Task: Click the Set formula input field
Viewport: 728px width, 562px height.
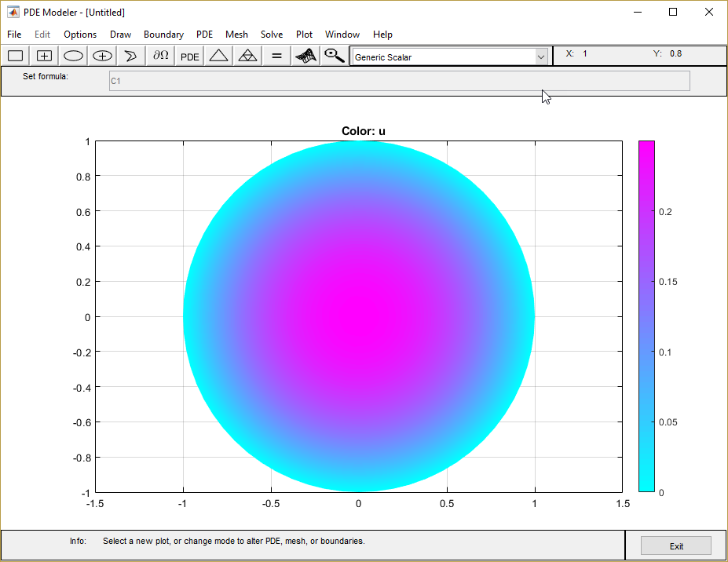Action: tap(399, 81)
